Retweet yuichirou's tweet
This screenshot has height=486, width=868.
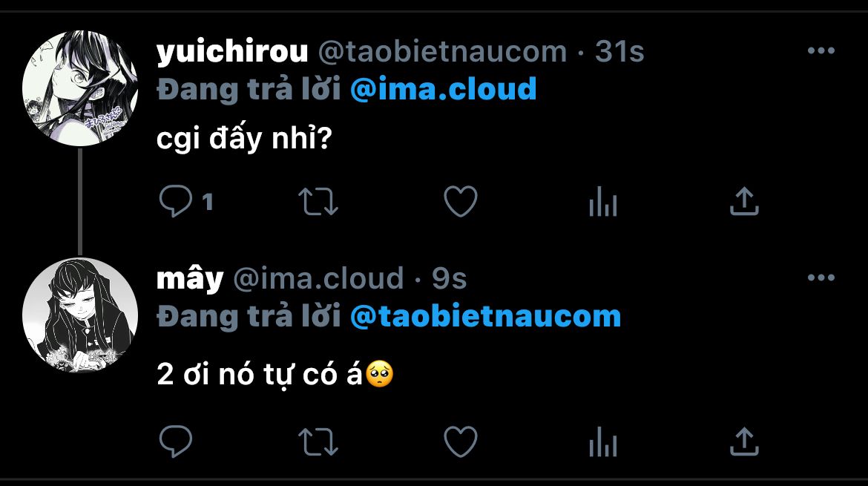click(x=318, y=202)
